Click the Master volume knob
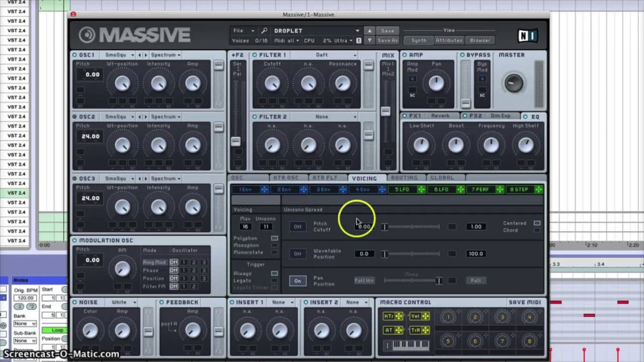The image size is (644, 362). click(x=514, y=83)
